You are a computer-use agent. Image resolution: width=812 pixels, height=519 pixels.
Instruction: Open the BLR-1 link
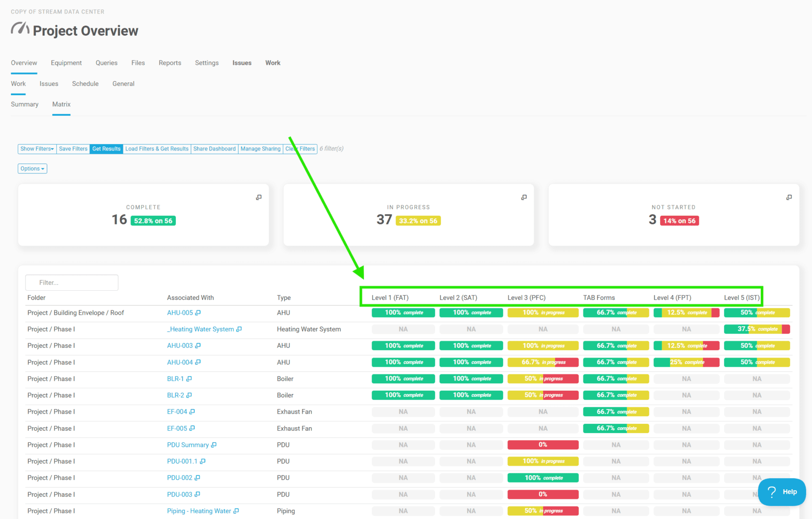175,379
